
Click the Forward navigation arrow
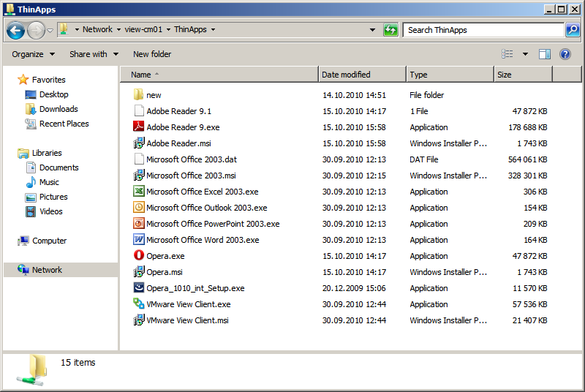pos(36,30)
